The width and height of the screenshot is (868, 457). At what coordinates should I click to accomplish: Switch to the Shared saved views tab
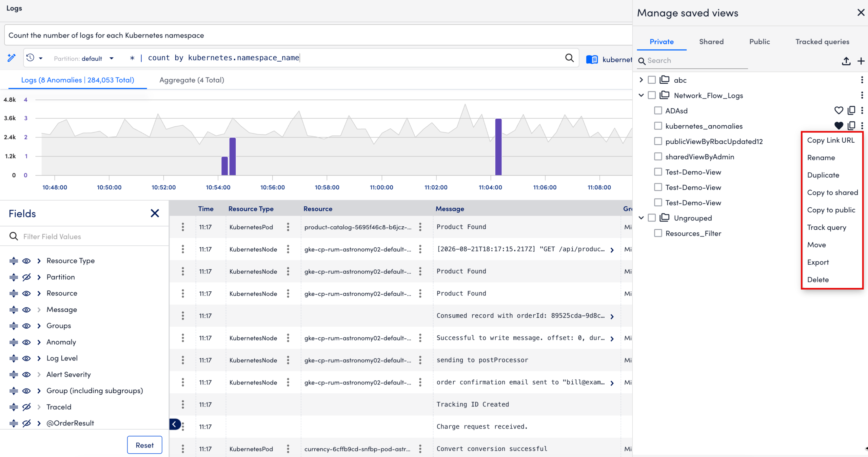point(711,42)
